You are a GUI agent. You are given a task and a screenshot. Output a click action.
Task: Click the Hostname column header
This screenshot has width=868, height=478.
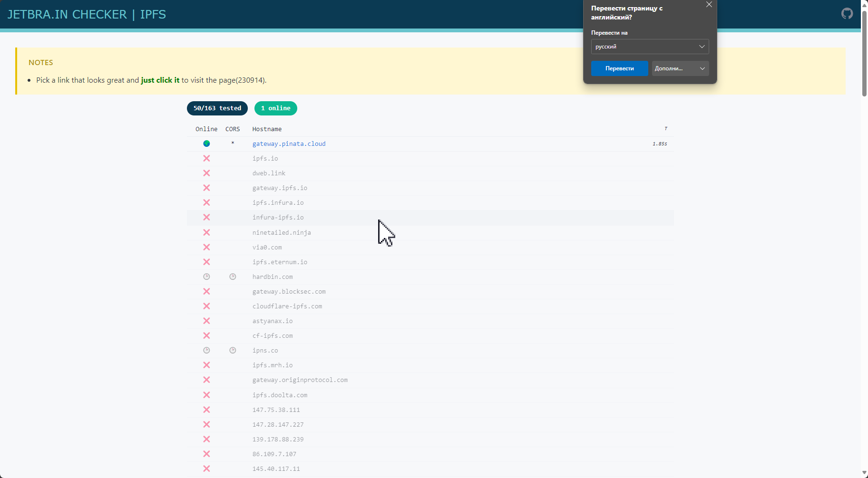[x=267, y=129]
